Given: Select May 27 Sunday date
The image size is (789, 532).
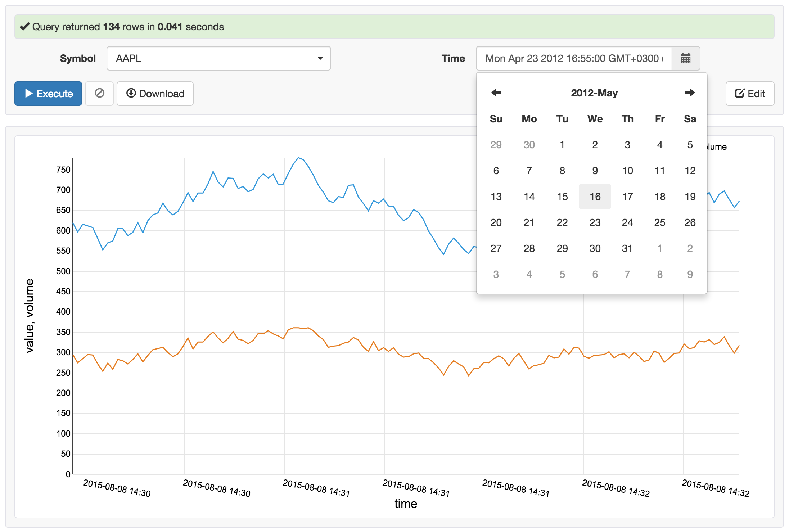Looking at the screenshot, I should pyautogui.click(x=496, y=248).
